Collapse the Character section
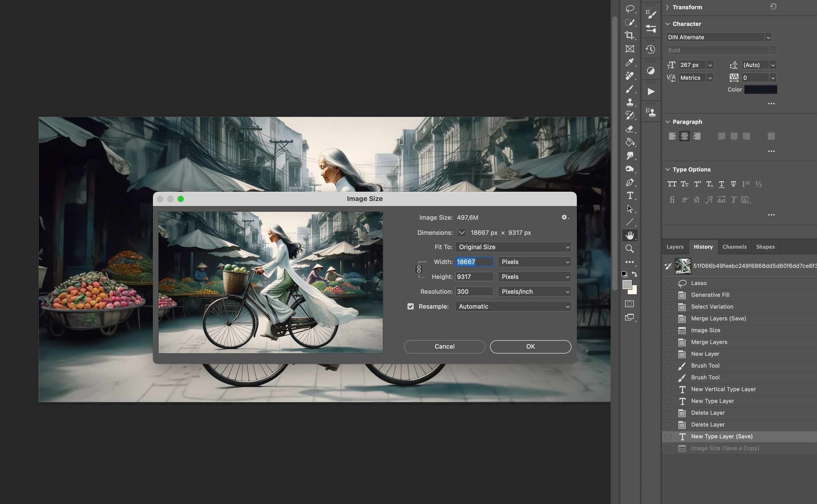817x504 pixels. [x=668, y=24]
